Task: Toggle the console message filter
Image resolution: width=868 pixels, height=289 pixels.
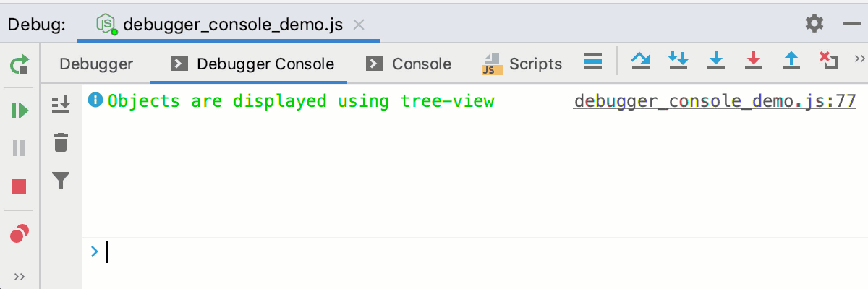Action: click(x=61, y=180)
